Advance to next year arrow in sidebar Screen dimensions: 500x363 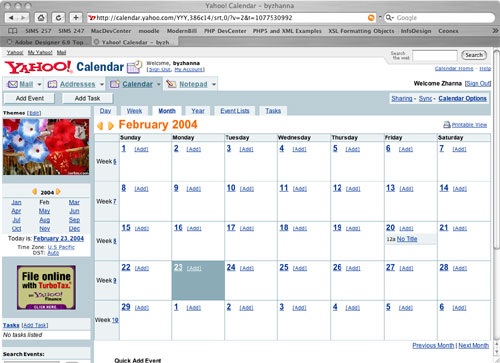58,192
